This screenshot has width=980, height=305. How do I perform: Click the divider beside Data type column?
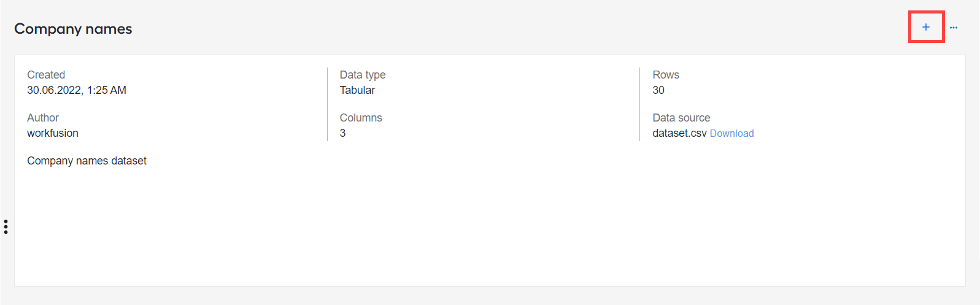pyautogui.click(x=327, y=104)
